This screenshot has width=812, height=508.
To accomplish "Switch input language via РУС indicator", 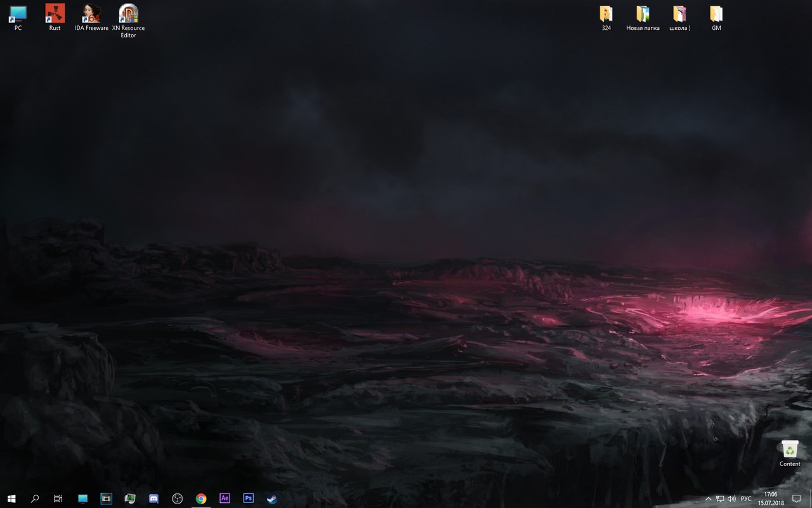I will [746, 498].
